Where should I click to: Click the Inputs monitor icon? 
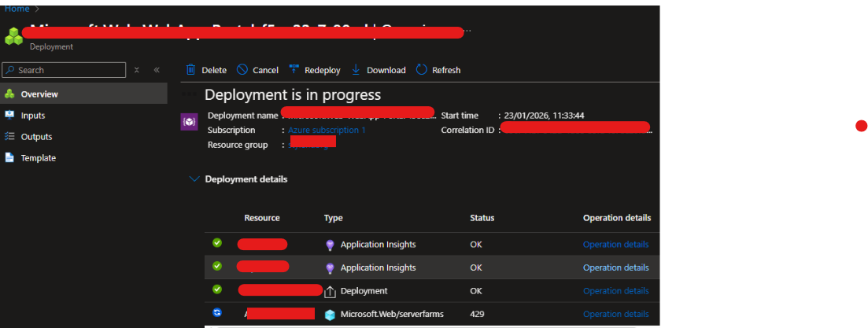tap(9, 115)
